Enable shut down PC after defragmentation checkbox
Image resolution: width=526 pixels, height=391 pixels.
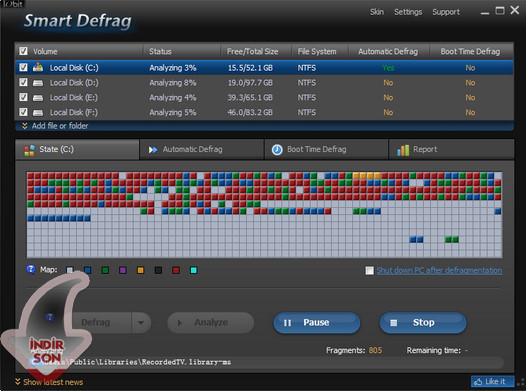pos(369,270)
